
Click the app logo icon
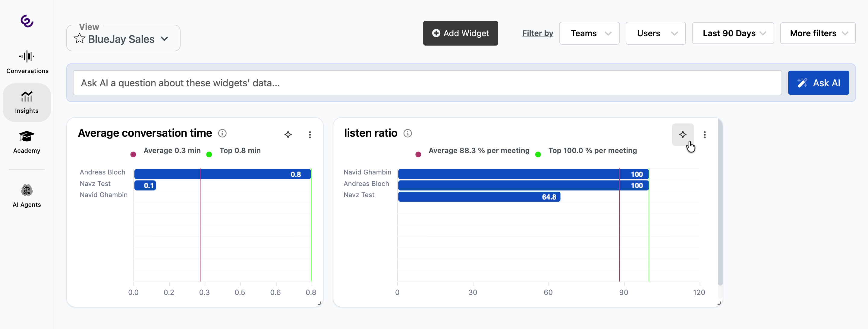27,21
